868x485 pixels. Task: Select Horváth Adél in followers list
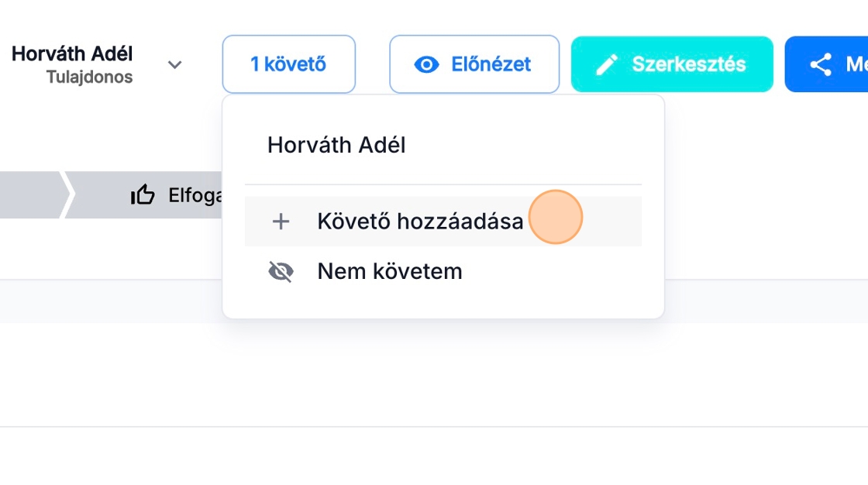pos(336,145)
